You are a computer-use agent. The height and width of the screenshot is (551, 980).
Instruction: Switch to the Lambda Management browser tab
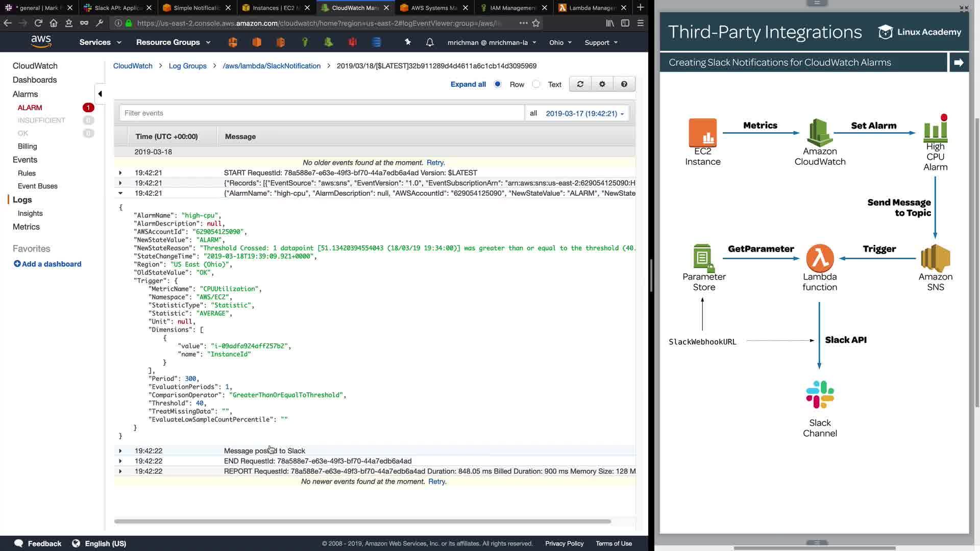[592, 8]
